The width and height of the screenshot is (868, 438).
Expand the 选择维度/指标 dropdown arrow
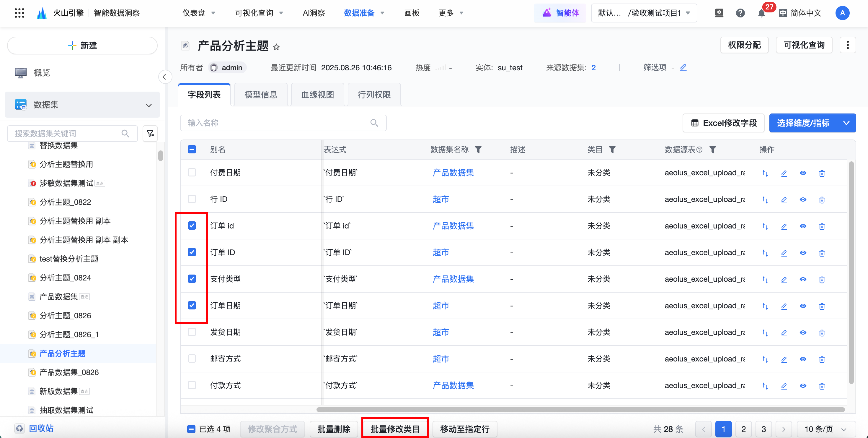pos(846,123)
